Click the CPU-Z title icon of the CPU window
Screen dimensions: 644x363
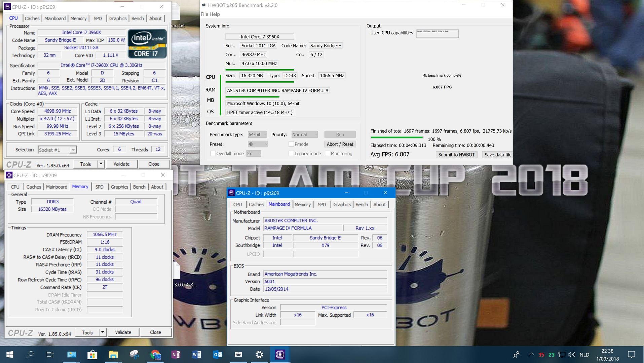(x=7, y=7)
